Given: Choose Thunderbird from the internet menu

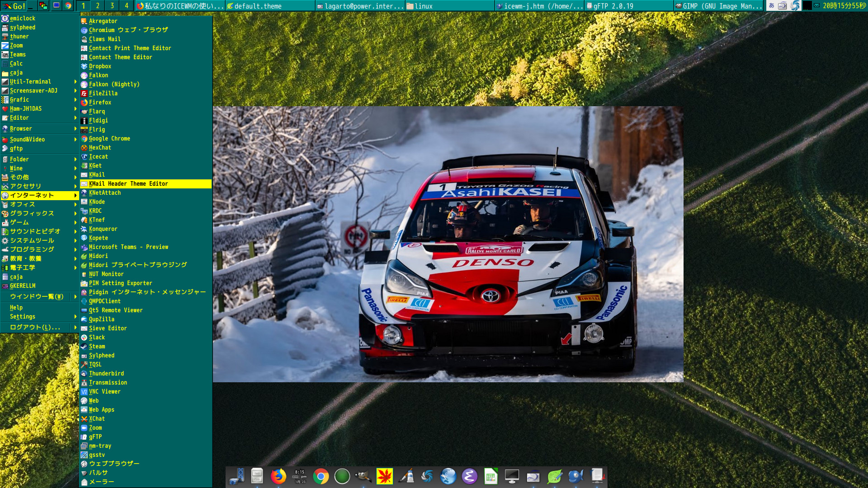Looking at the screenshot, I should coord(106,374).
